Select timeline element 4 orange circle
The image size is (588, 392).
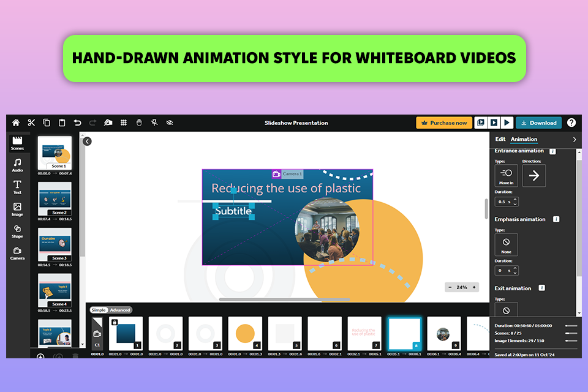pos(245,333)
